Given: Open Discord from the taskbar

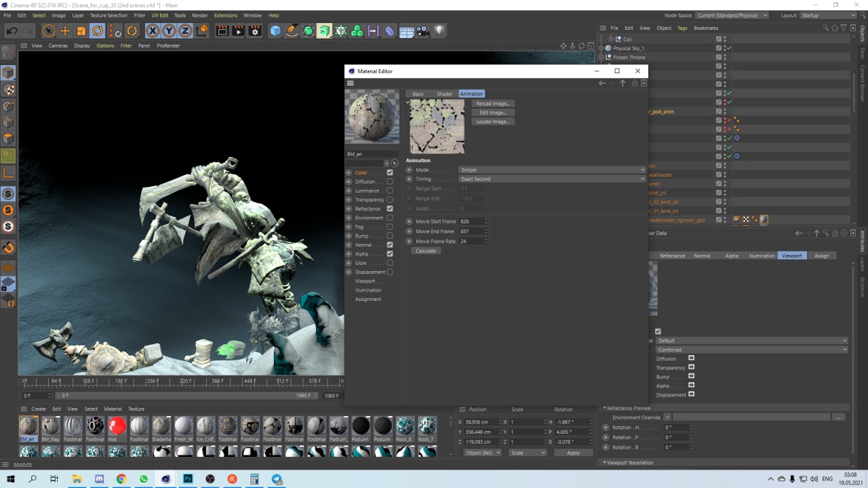Looking at the screenshot, I should pos(99,479).
